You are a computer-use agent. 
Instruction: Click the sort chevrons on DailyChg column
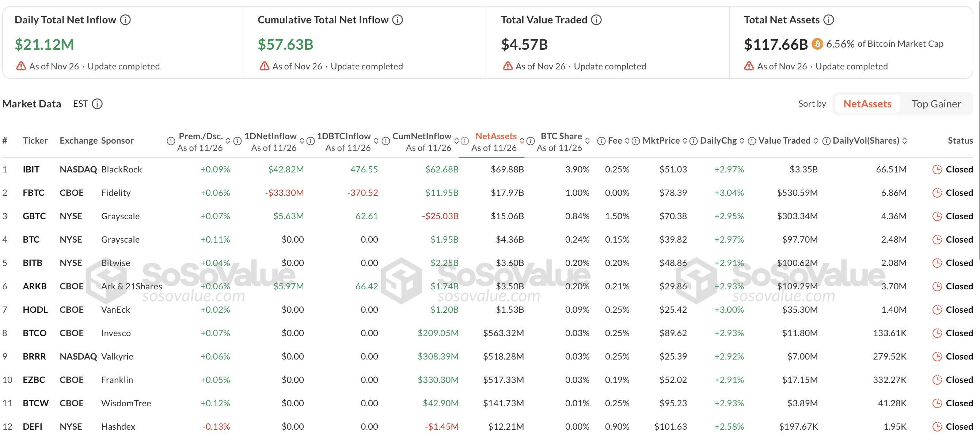tap(742, 140)
